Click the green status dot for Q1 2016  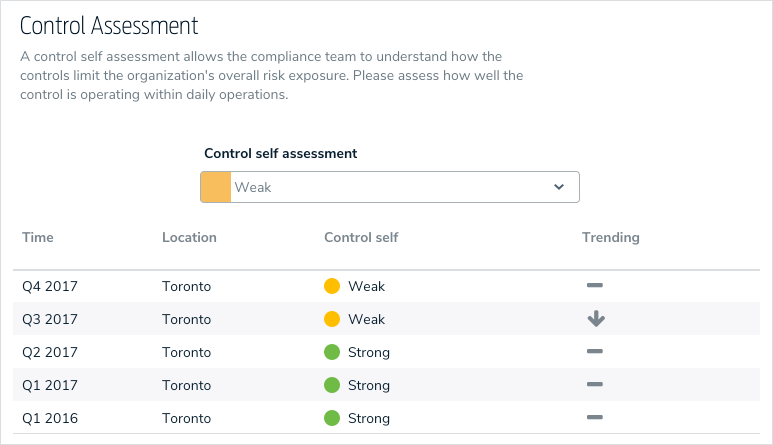pos(333,417)
